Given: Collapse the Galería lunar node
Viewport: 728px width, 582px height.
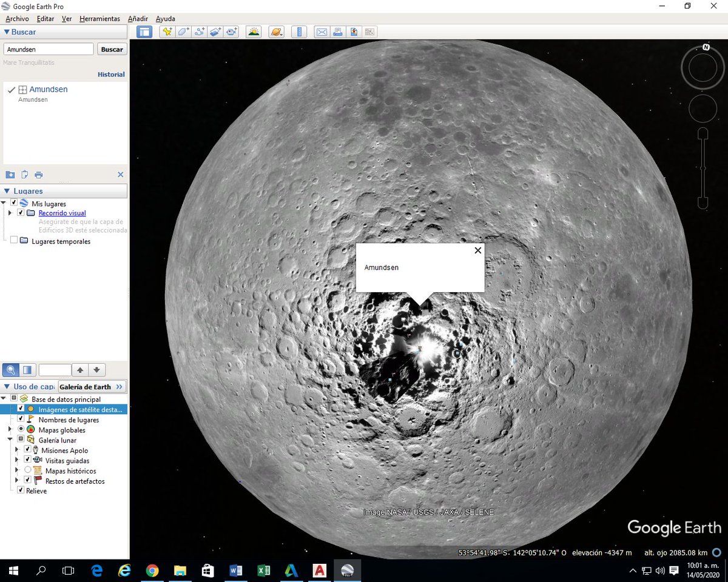Looking at the screenshot, I should pos(10,439).
